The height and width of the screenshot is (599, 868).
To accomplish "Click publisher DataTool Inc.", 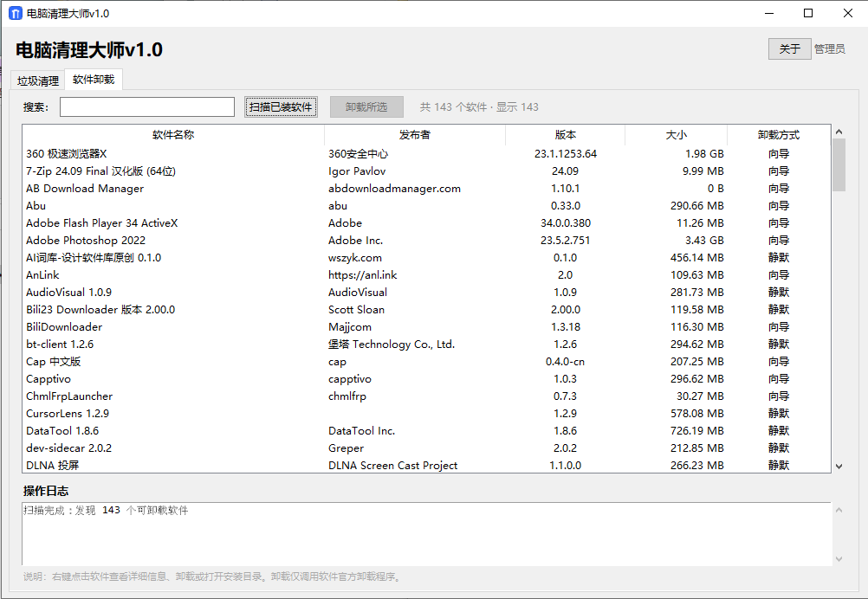I will 361,431.
